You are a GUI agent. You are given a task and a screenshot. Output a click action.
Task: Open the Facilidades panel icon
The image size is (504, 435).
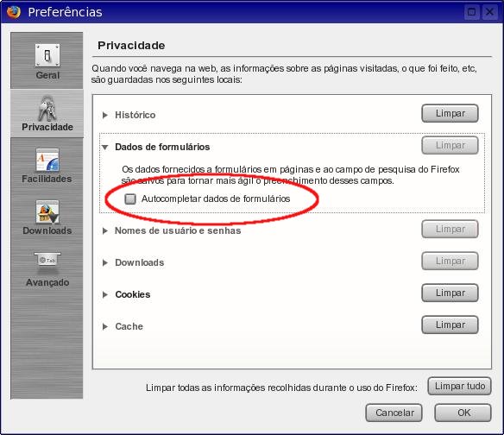pos(47,160)
